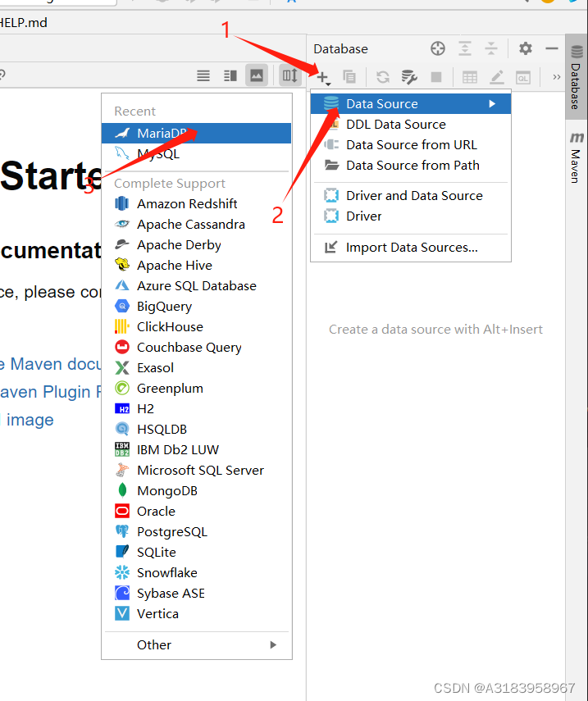Click the Expand All icon
Screen dimensions: 588x701
point(465,48)
